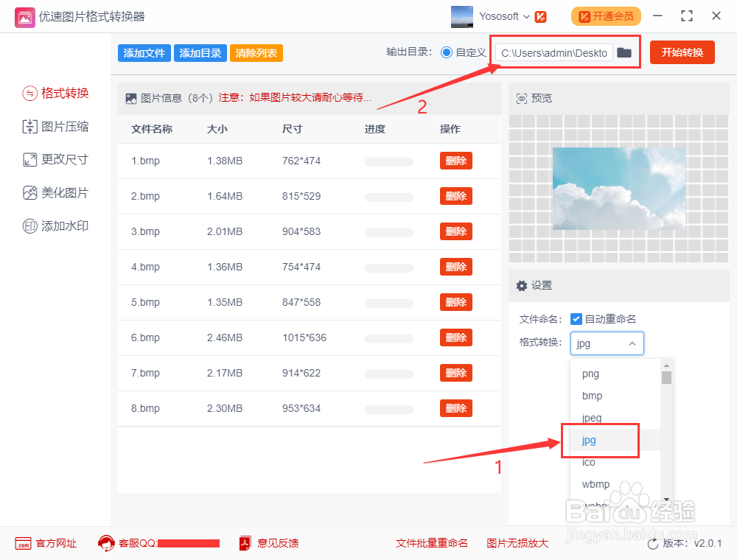Open the 图片无损放大 link
Image resolution: width=737 pixels, height=560 pixels.
pos(517,543)
